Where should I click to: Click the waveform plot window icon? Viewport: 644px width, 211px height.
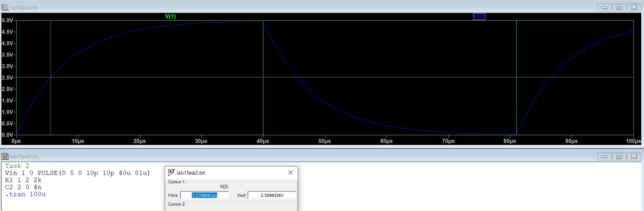pyautogui.click(x=5, y=7)
